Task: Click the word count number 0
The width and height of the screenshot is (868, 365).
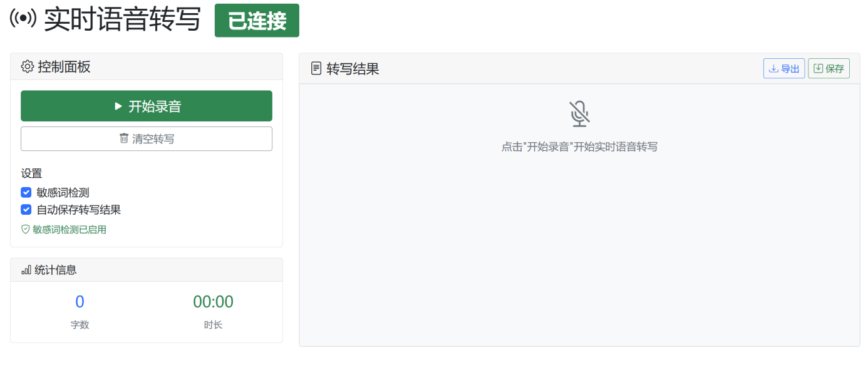Action: pyautogui.click(x=80, y=301)
